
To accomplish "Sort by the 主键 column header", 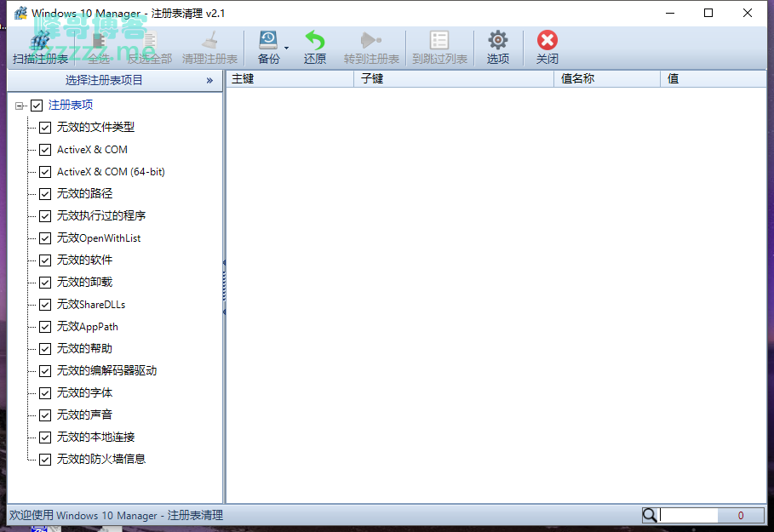I will pos(290,78).
